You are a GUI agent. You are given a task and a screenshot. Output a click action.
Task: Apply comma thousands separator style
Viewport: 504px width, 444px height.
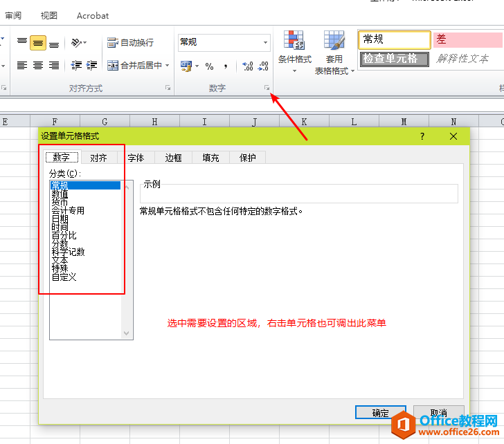tap(226, 66)
